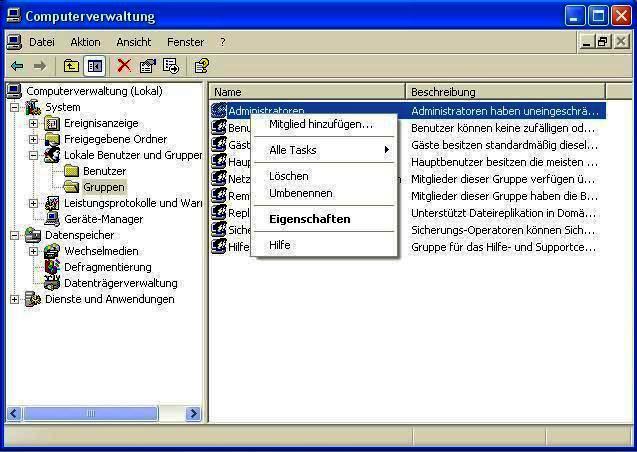
Task: Collapse Lokale Benutzer und Gruppen node
Action: click(x=34, y=156)
